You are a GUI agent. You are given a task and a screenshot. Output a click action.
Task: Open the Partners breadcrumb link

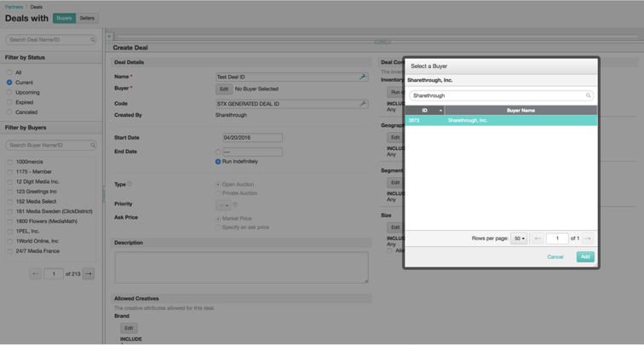14,7
